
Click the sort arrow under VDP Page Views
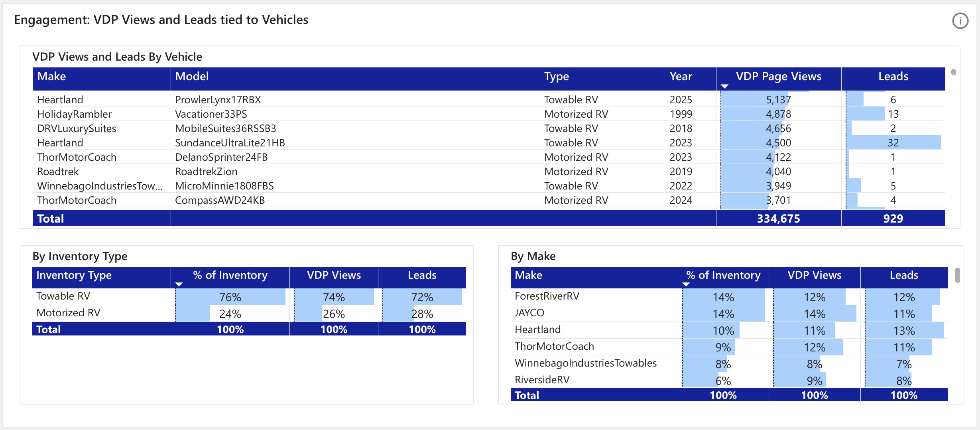pyautogui.click(x=724, y=86)
